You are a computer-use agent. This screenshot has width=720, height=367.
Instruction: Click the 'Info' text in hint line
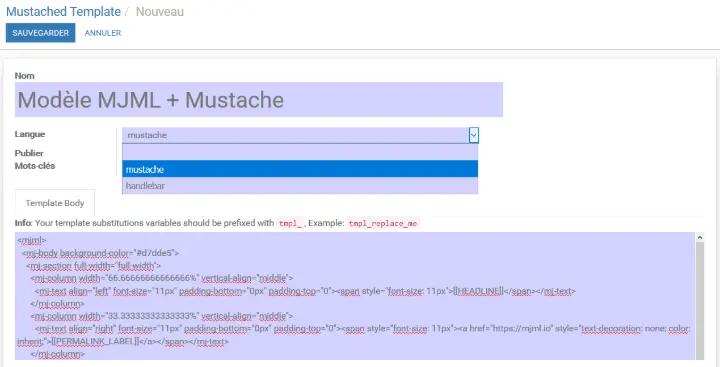(22, 223)
